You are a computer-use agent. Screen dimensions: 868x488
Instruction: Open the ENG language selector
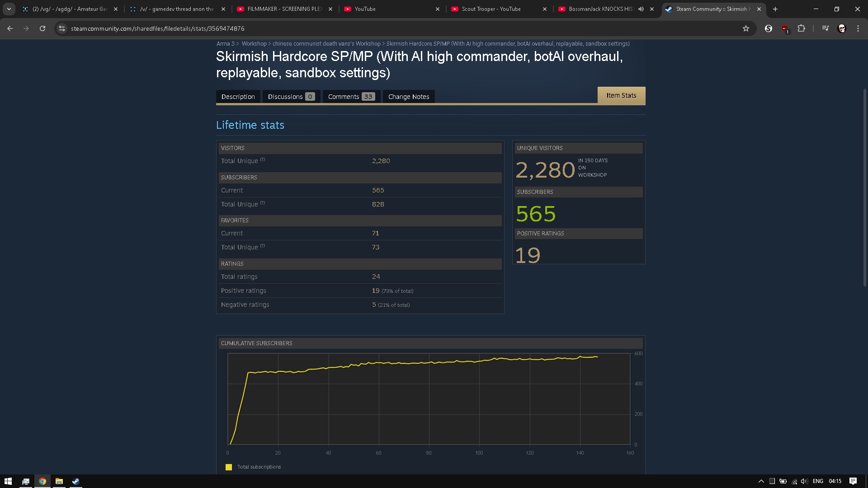(x=817, y=481)
